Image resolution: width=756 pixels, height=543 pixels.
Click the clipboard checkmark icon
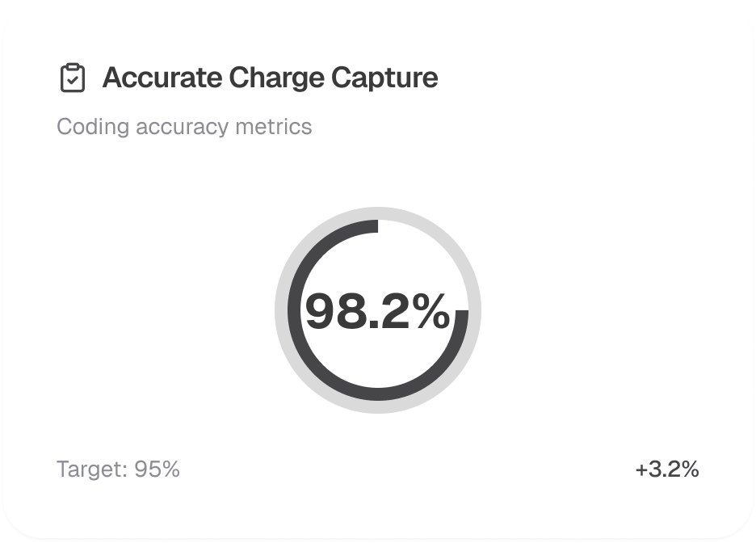[73, 78]
